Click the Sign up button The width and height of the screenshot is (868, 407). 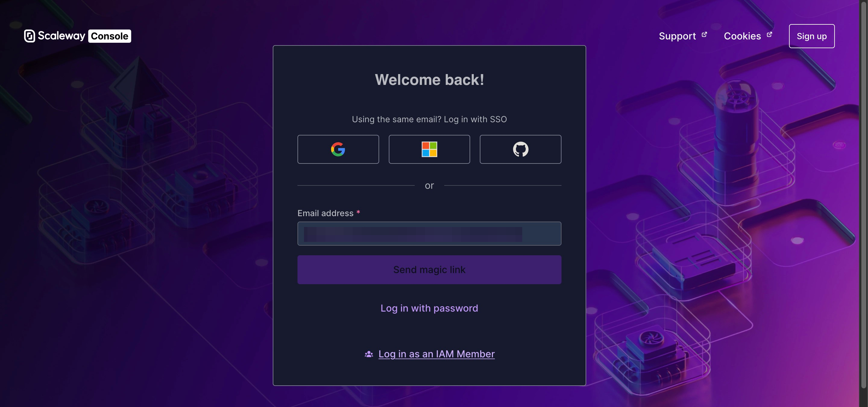812,36
